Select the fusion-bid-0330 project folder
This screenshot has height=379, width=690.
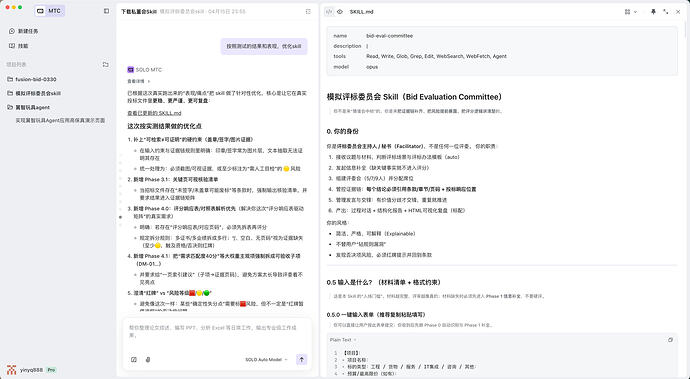[x=32, y=79]
